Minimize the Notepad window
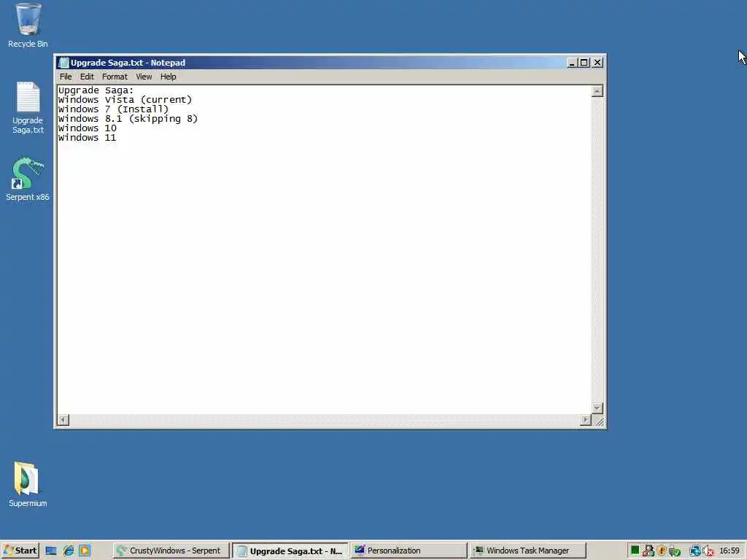The height and width of the screenshot is (560, 747). tap(572, 63)
